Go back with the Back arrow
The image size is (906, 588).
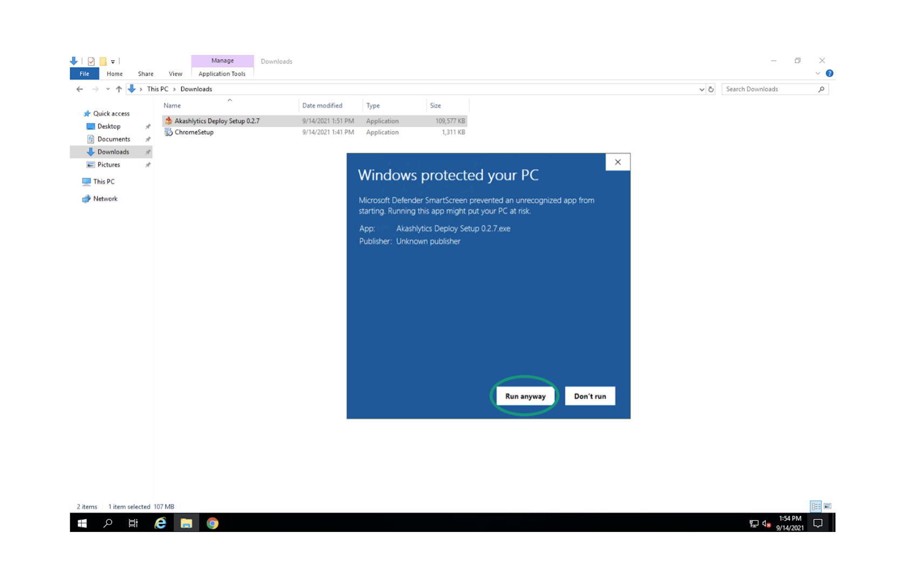pos(80,89)
